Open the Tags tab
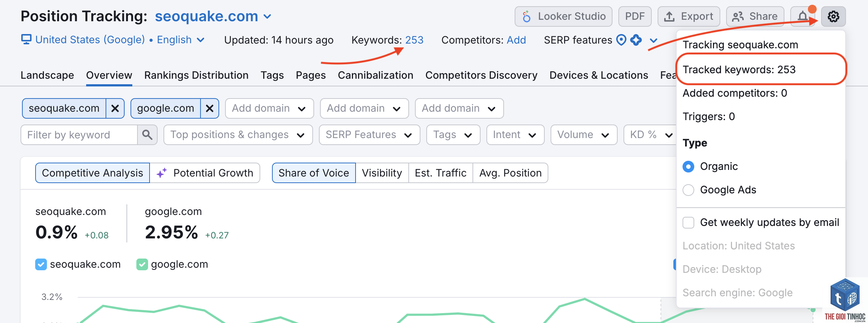 tap(272, 75)
